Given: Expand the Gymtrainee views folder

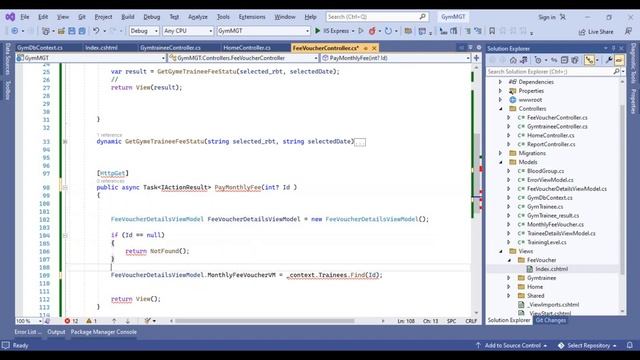Looking at the screenshot, I should coord(509,278).
